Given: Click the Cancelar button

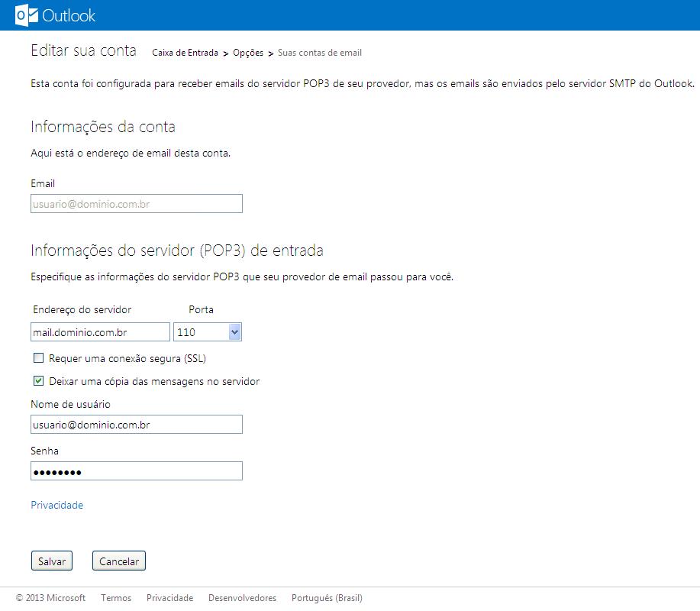Looking at the screenshot, I should point(119,561).
